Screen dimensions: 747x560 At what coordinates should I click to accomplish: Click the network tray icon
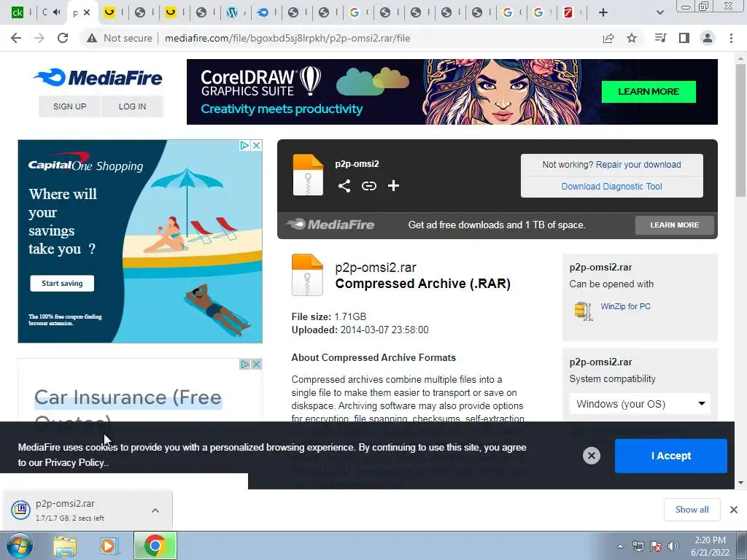pos(638,546)
